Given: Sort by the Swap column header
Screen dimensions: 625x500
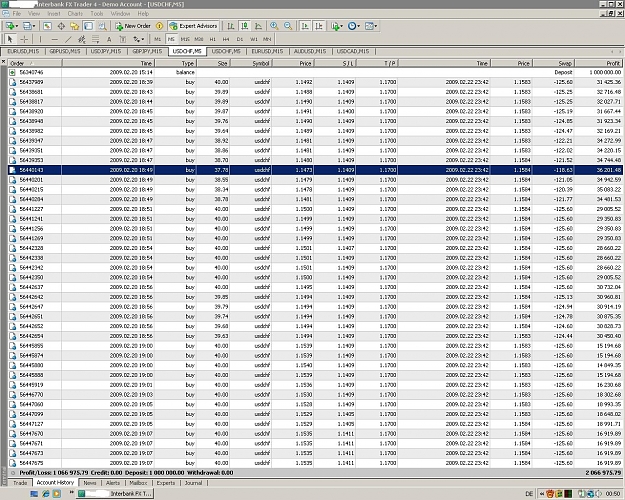Looking at the screenshot, I should 553,63.
